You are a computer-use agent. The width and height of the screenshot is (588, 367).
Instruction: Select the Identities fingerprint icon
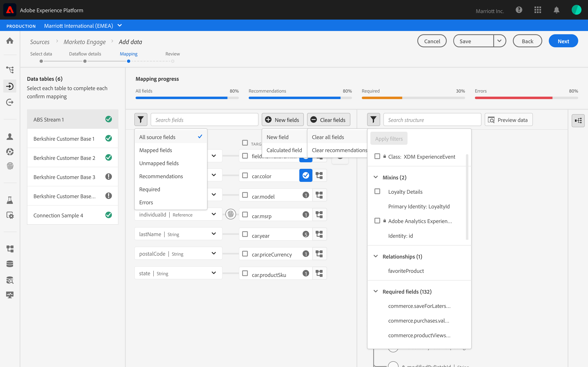point(10,166)
